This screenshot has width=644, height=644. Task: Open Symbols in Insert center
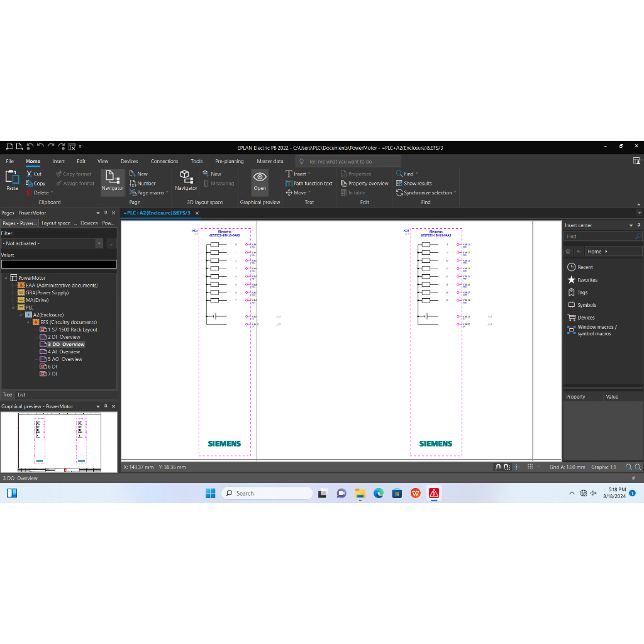point(582,305)
